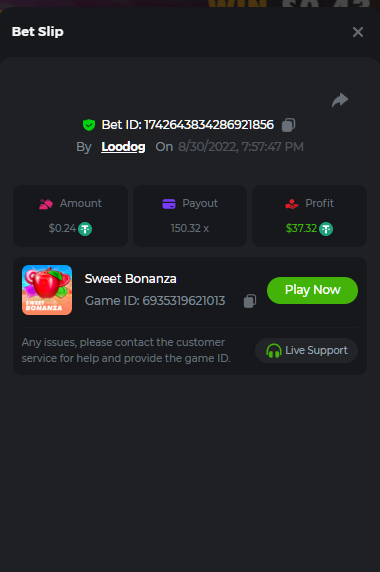Click the Tether coin icon beside $0.24
The width and height of the screenshot is (380, 572).
coord(85,229)
